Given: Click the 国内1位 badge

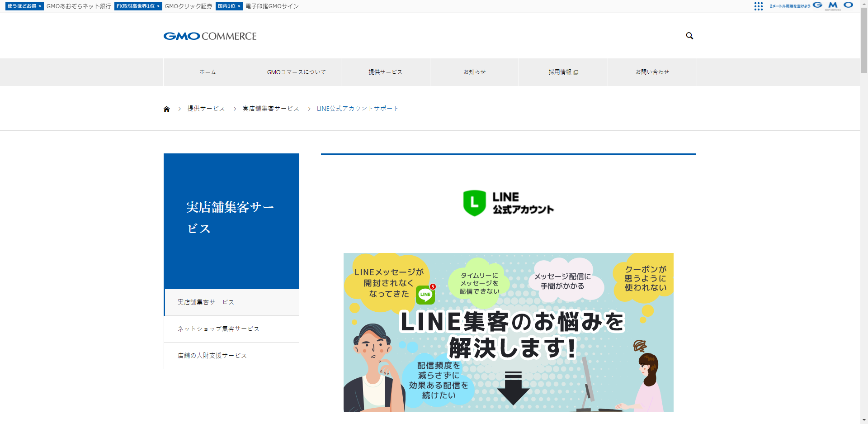Looking at the screenshot, I should (229, 6).
